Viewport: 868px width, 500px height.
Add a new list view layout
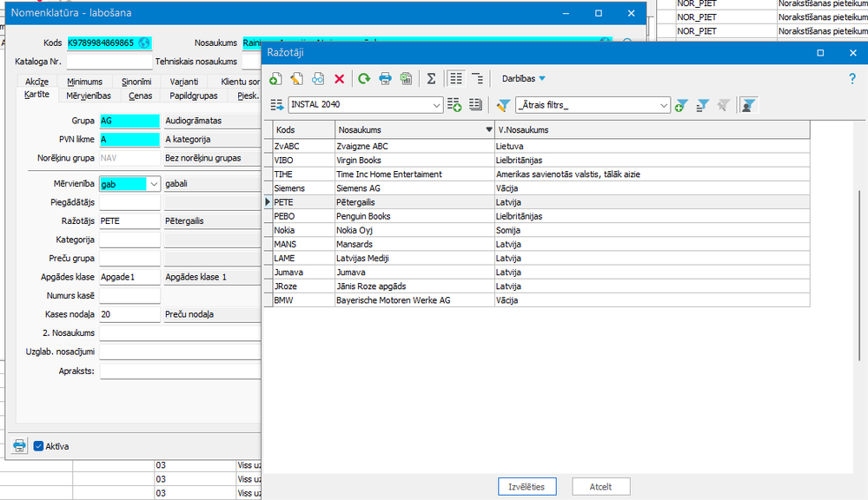click(x=454, y=104)
